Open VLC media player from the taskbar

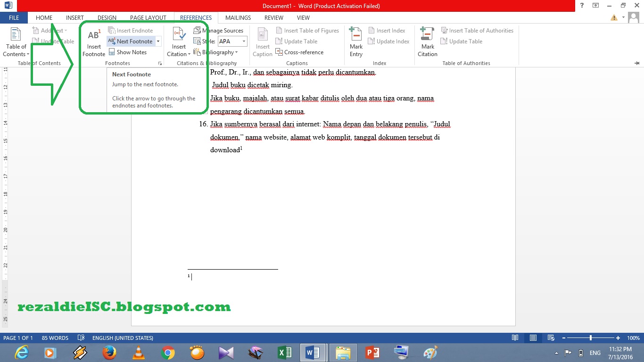pyautogui.click(x=139, y=353)
